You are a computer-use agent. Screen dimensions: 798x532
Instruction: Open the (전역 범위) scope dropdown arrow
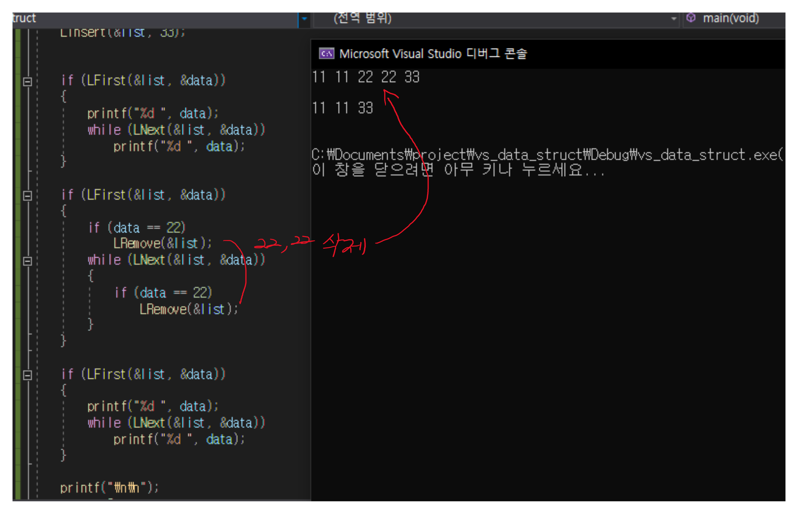(x=674, y=19)
